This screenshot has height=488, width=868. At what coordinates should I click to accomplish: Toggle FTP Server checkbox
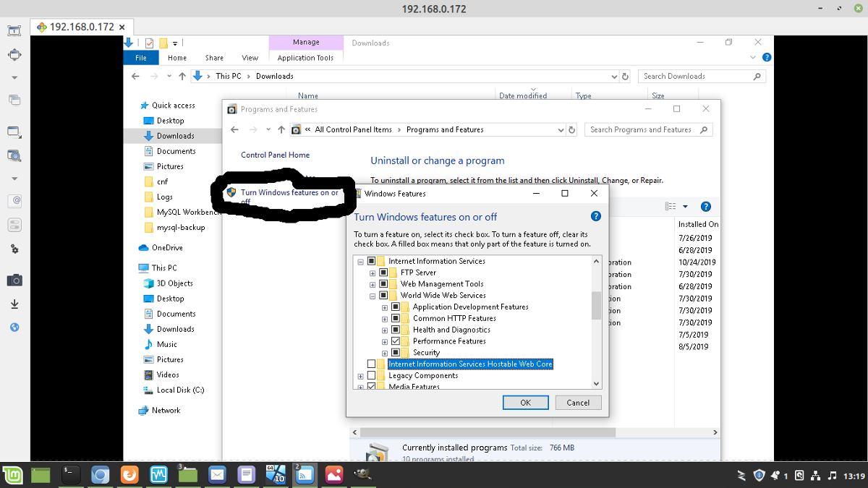click(x=384, y=273)
